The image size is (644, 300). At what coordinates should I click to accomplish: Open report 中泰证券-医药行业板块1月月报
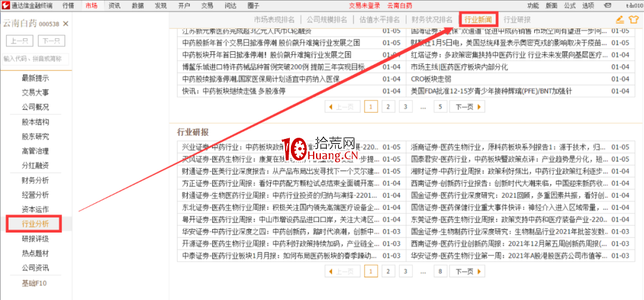click(279, 256)
